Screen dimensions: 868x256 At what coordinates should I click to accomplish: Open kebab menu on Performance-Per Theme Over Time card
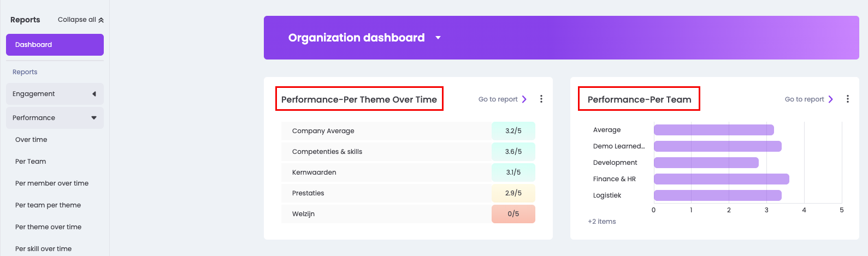coord(541,99)
